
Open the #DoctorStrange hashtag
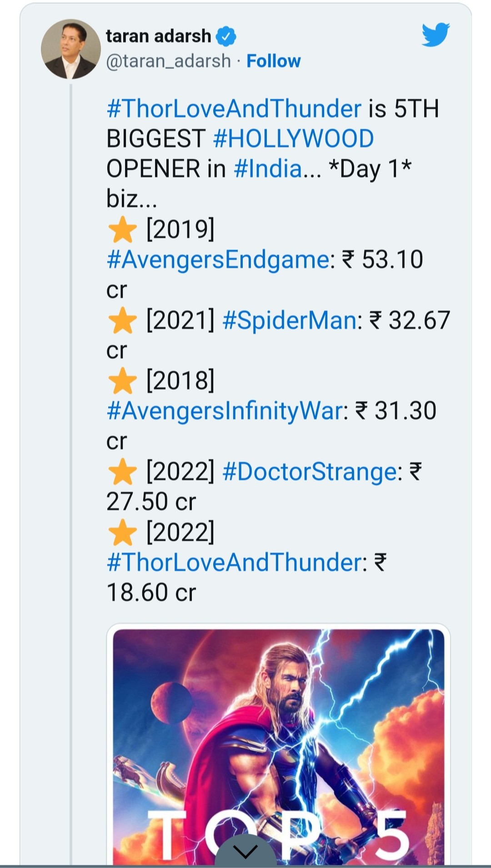point(310,471)
